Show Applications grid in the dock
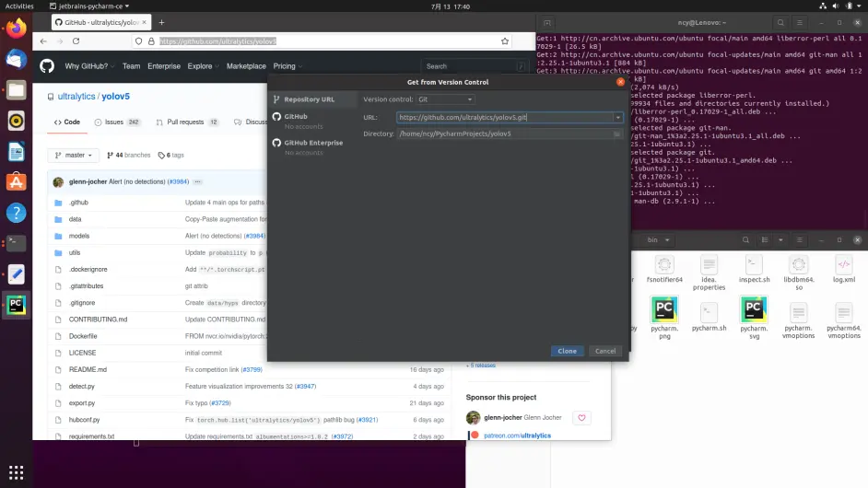 (16, 472)
